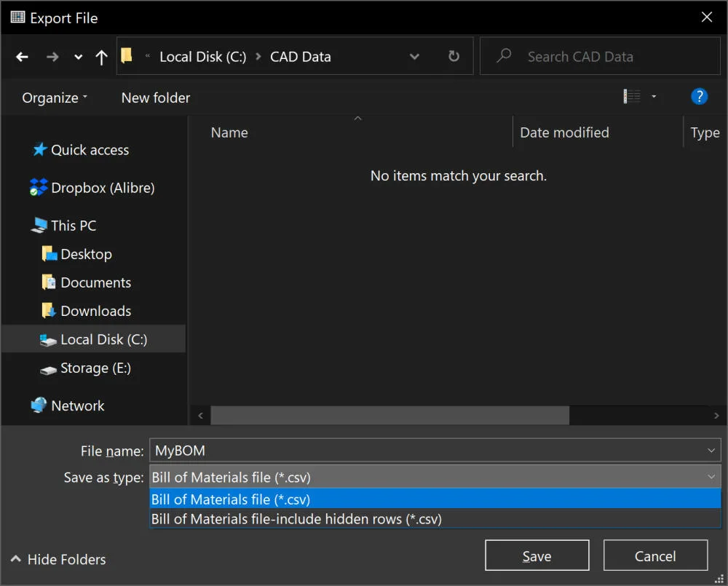Viewport: 728px width, 586px height.
Task: Click the horizontal scrollbar thumb
Action: tap(389, 415)
